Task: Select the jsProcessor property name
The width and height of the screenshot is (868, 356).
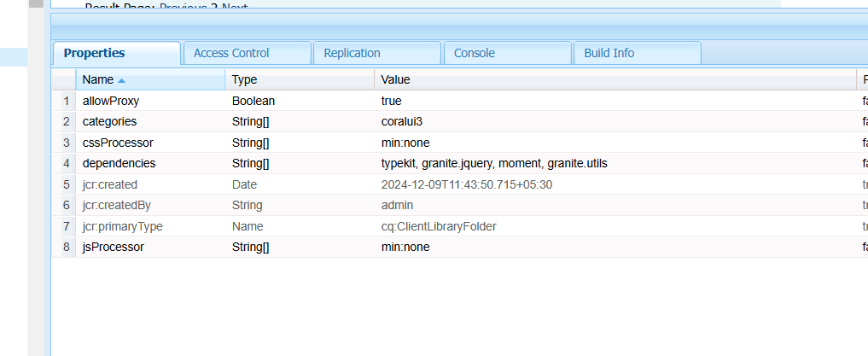Action: click(114, 247)
